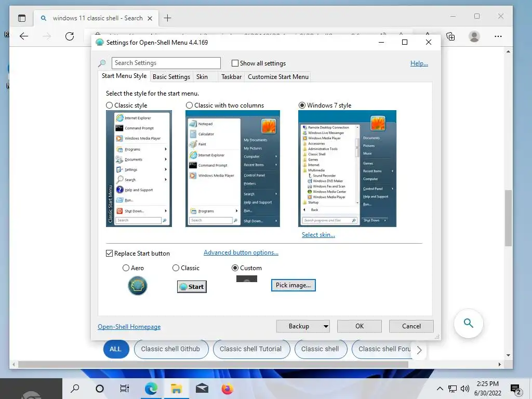Open the Mail app from the taskbar
Viewport: 532px width, 399px height.
(202, 389)
